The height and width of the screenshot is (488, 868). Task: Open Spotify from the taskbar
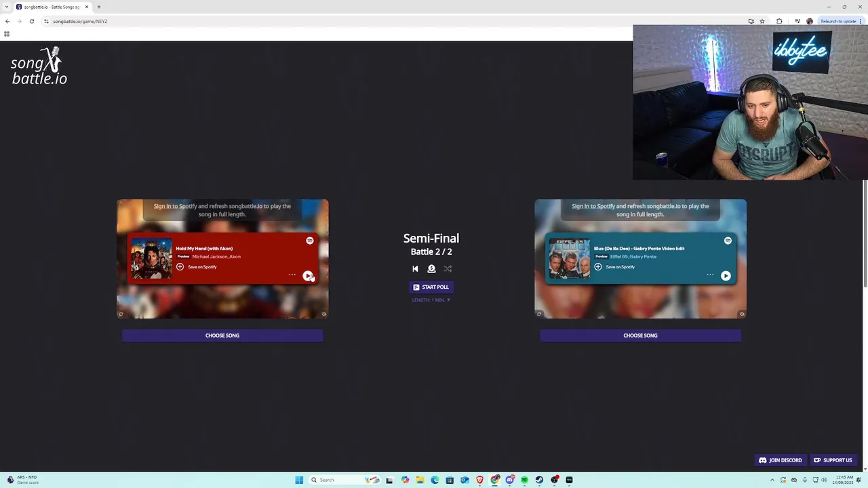pos(524,480)
